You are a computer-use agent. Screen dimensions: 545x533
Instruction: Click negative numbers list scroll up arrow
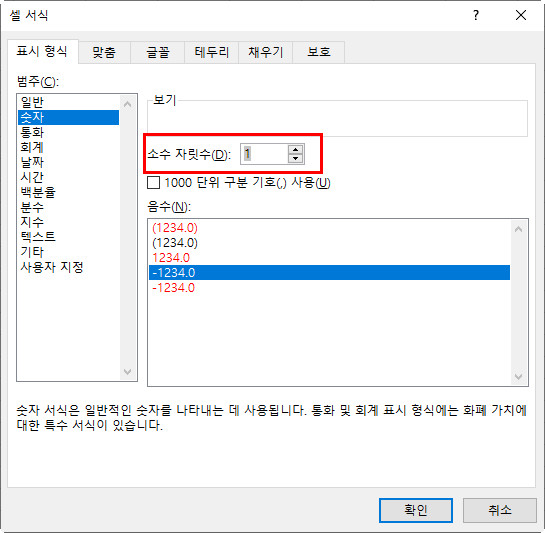coord(518,229)
